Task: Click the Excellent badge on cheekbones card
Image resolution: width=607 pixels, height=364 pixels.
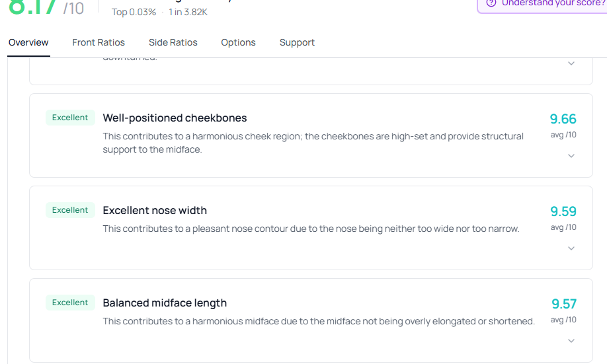Action: tap(70, 118)
